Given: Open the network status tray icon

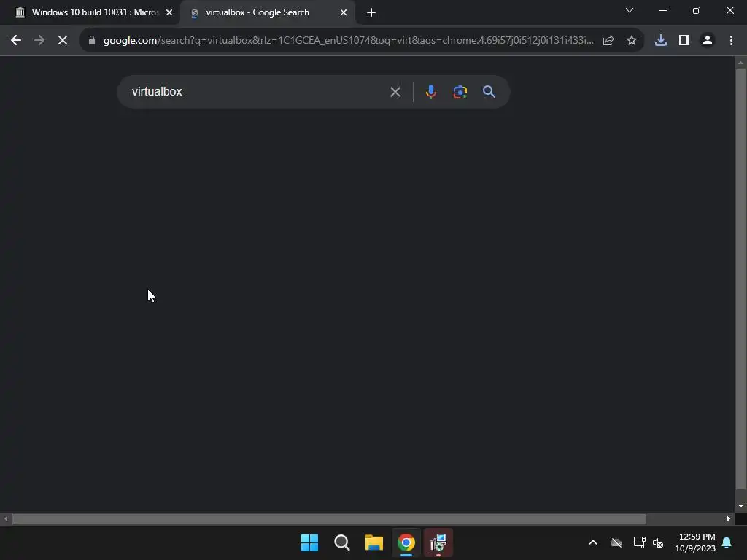Looking at the screenshot, I should (x=639, y=542).
